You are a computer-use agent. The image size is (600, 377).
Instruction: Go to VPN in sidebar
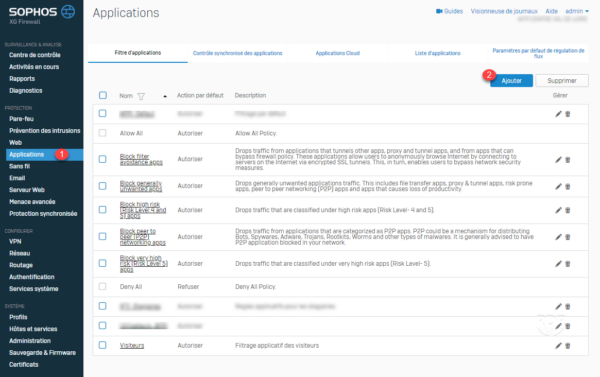point(15,242)
